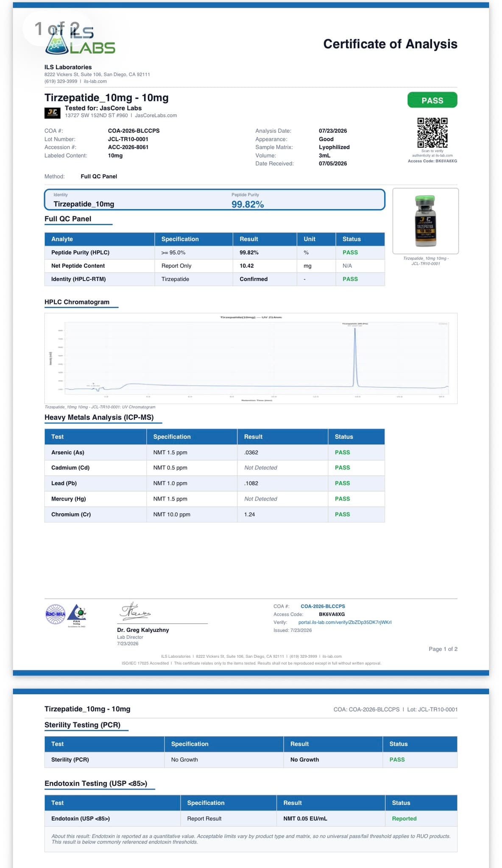502x868 pixels.
Task: Click the Tirzepatide vial product photo
Action: [x=425, y=221]
